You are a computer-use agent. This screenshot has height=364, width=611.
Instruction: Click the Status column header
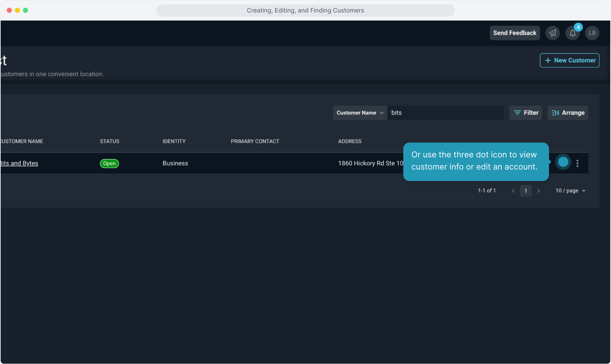pos(109,141)
